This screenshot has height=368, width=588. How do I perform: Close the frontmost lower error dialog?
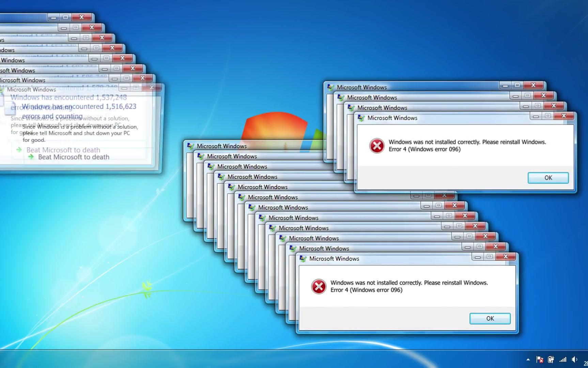pos(506,256)
